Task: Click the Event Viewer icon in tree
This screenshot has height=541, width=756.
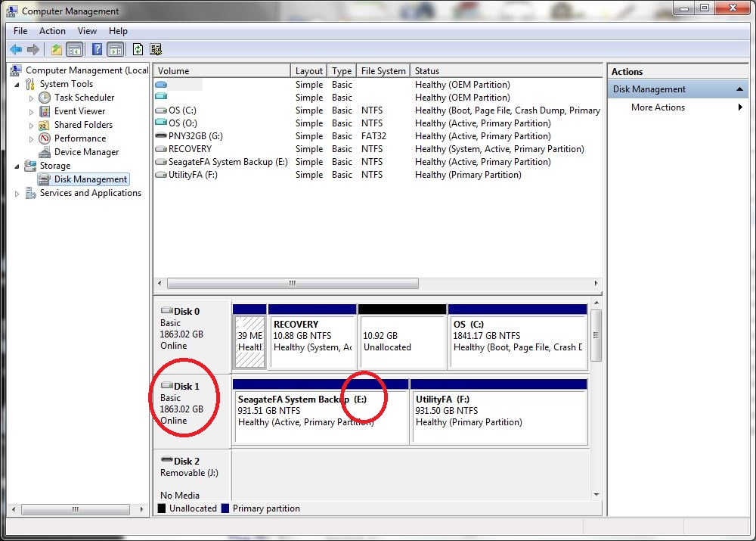Action: (45, 111)
